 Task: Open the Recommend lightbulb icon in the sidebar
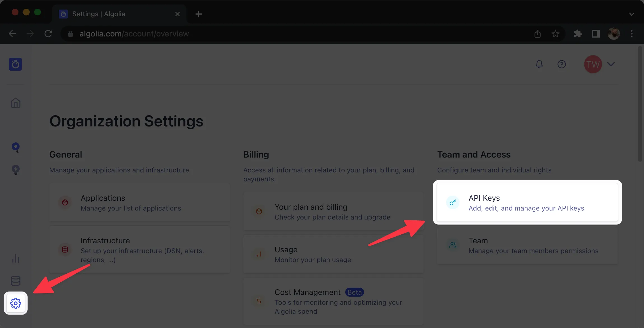click(16, 170)
